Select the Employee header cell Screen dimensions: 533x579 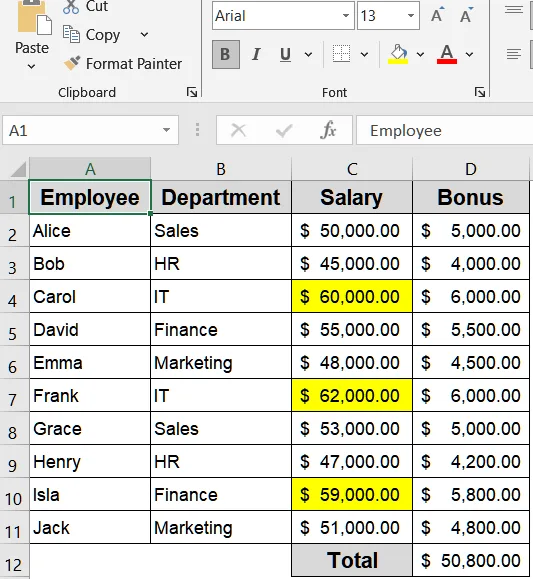click(90, 198)
